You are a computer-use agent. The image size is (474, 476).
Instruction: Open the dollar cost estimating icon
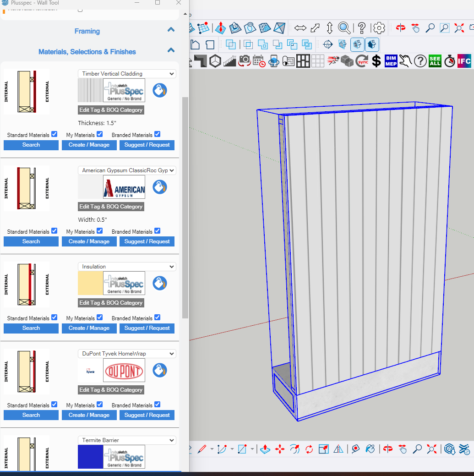376,61
